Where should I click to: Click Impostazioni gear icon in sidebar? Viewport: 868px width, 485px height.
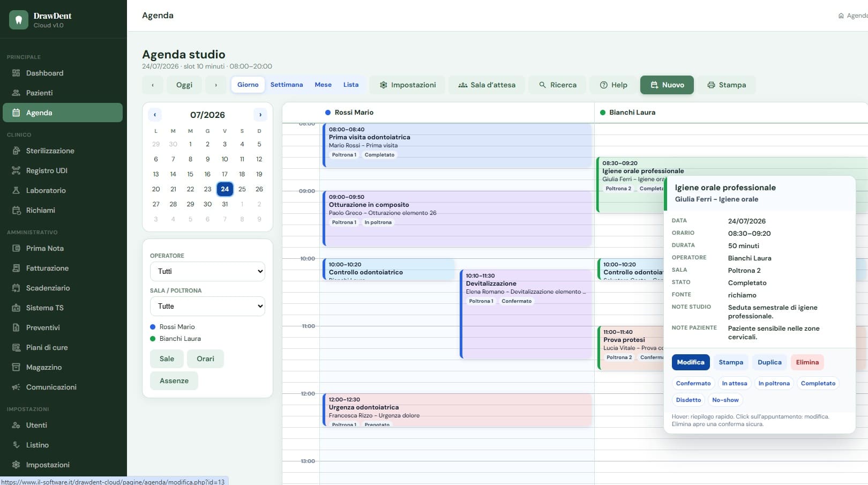pos(16,465)
